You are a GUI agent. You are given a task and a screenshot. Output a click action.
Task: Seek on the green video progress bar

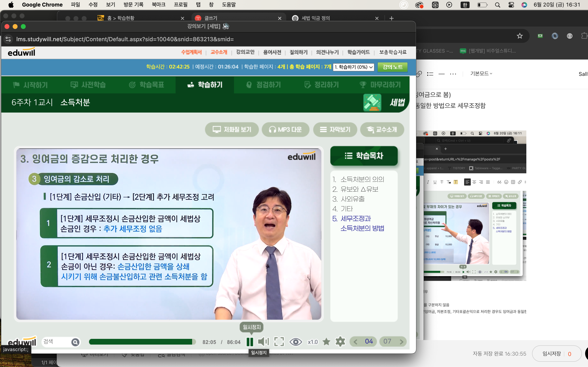141,342
